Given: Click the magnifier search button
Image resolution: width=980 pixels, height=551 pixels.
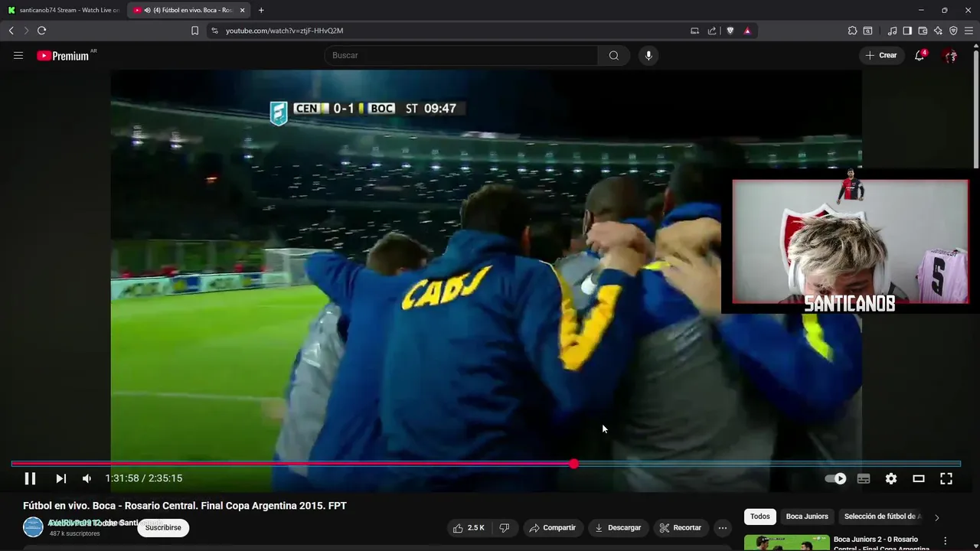Looking at the screenshot, I should tap(614, 55).
